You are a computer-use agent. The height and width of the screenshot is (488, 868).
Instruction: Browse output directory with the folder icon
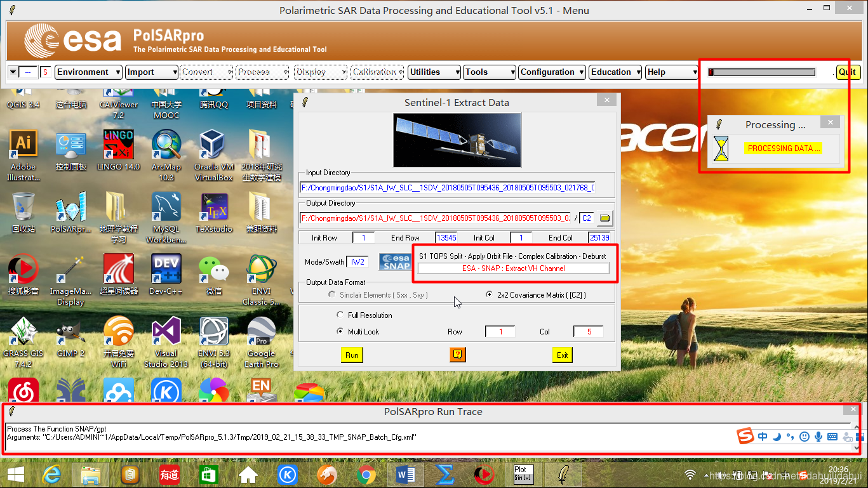[x=605, y=218]
